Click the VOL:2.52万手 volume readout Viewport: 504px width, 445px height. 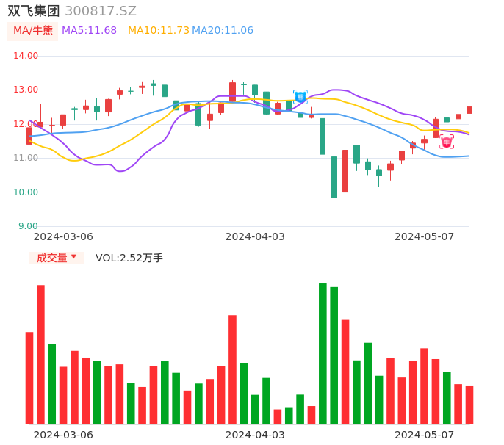point(129,258)
